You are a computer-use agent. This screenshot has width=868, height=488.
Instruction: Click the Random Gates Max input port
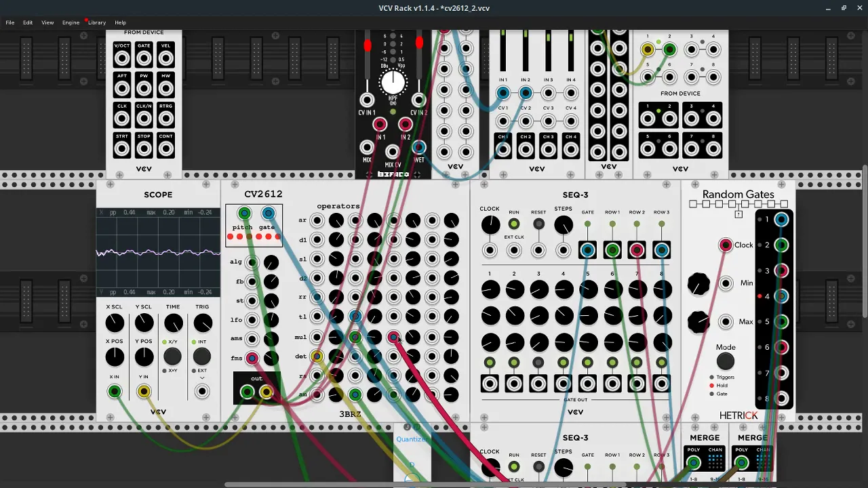[x=726, y=321]
